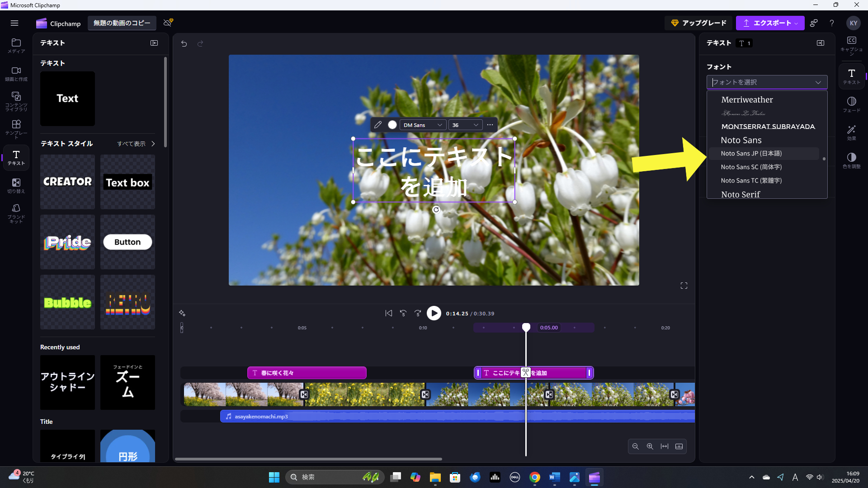Select asayakenomachi.mp3 audio track
The height and width of the screenshot is (488, 868).
click(457, 416)
